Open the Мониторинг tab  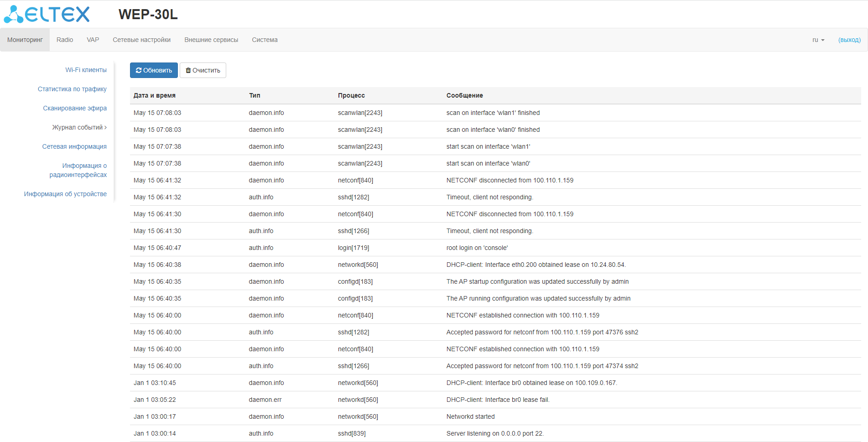point(25,40)
